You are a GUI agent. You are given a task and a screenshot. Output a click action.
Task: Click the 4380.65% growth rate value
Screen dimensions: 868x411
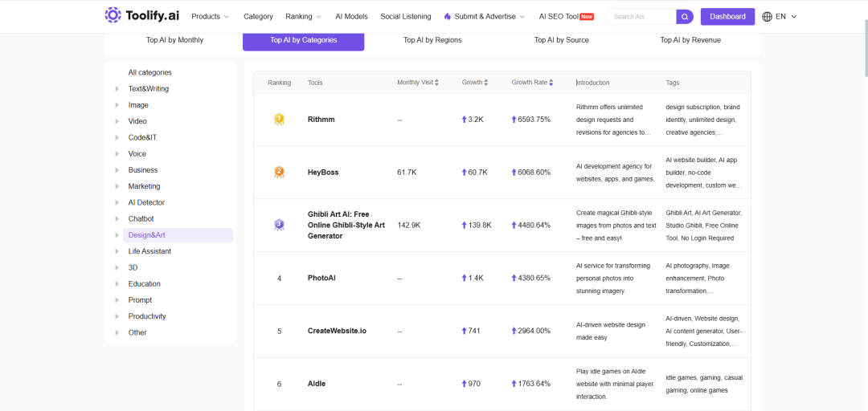[534, 278]
